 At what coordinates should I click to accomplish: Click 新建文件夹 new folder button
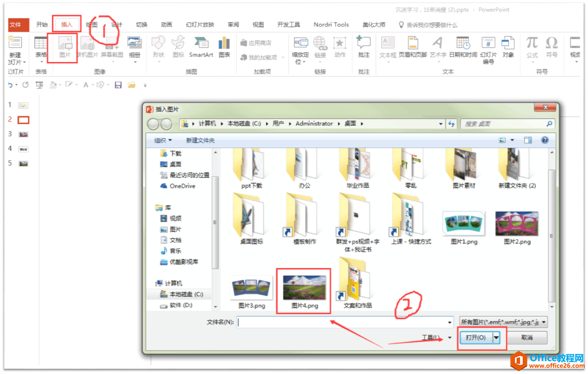200,140
